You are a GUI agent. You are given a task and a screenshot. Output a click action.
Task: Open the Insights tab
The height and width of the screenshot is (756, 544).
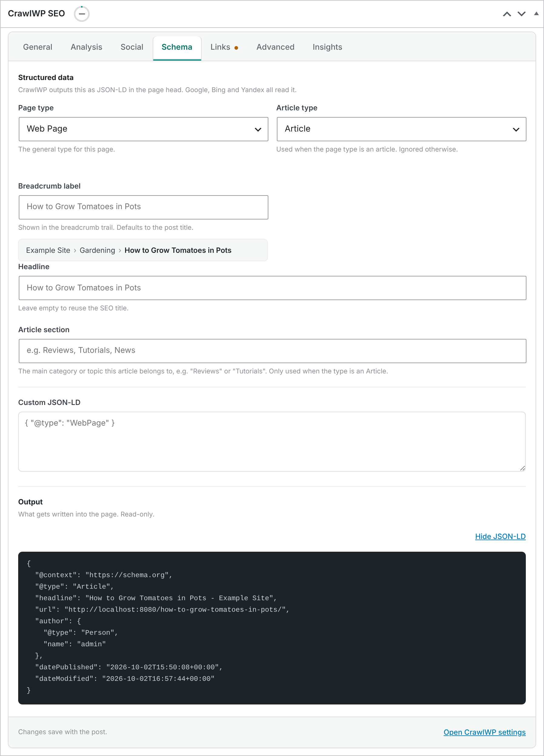pos(327,47)
